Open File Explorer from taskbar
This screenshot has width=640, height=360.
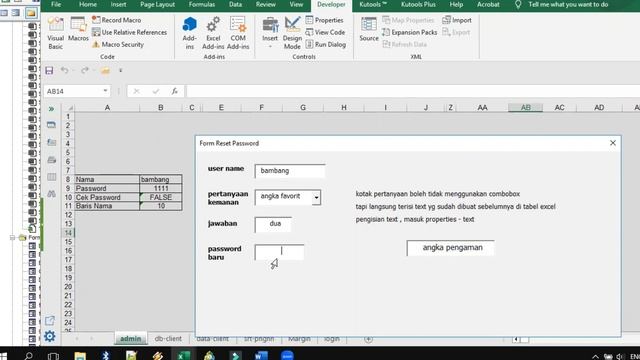pos(80,356)
